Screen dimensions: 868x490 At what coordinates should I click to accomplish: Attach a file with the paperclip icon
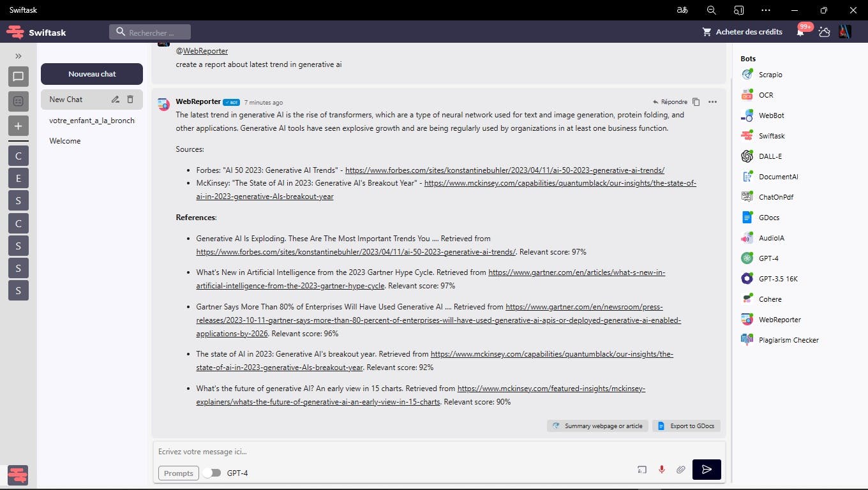(681, 470)
